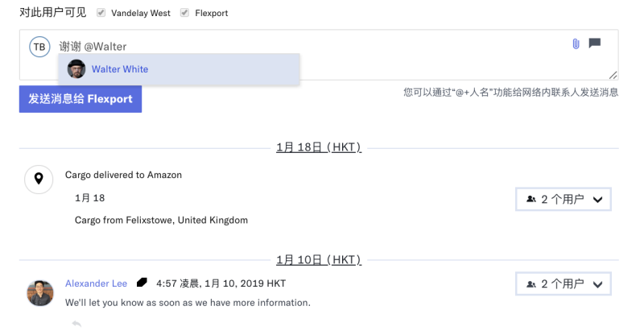Click the 1月 18日 (HKT) date header

[319, 147]
